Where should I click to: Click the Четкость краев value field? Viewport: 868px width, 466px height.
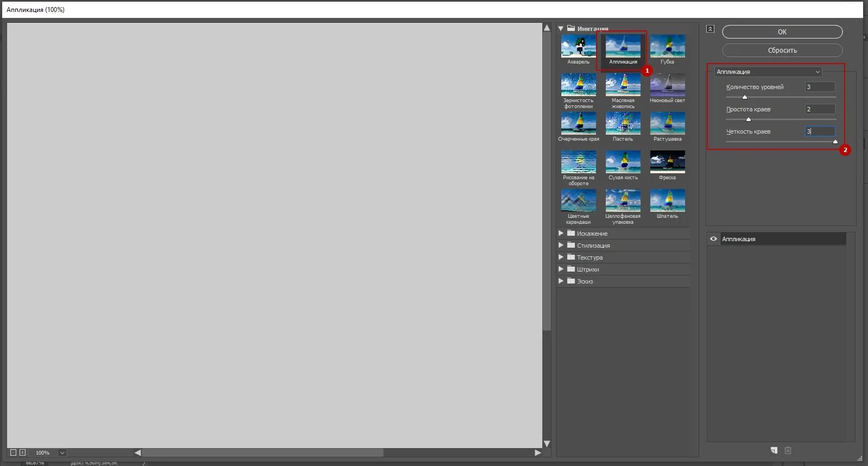(x=820, y=131)
